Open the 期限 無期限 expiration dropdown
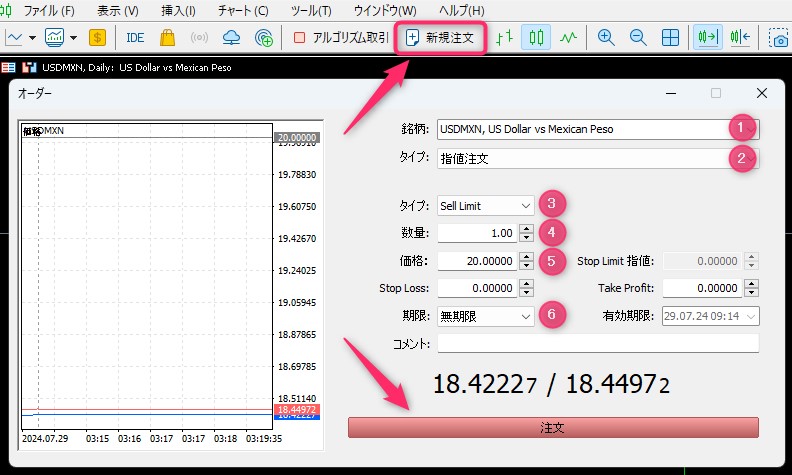The height and width of the screenshot is (475, 792). 485,316
